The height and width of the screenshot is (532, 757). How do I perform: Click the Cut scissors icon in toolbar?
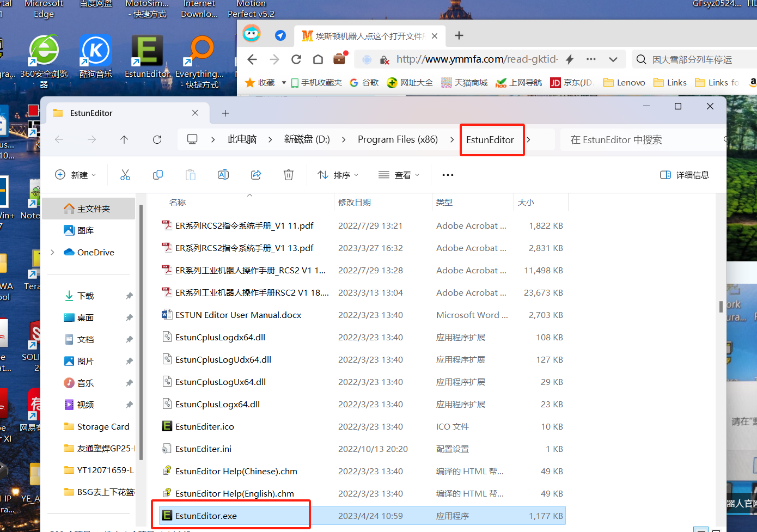[125, 175]
